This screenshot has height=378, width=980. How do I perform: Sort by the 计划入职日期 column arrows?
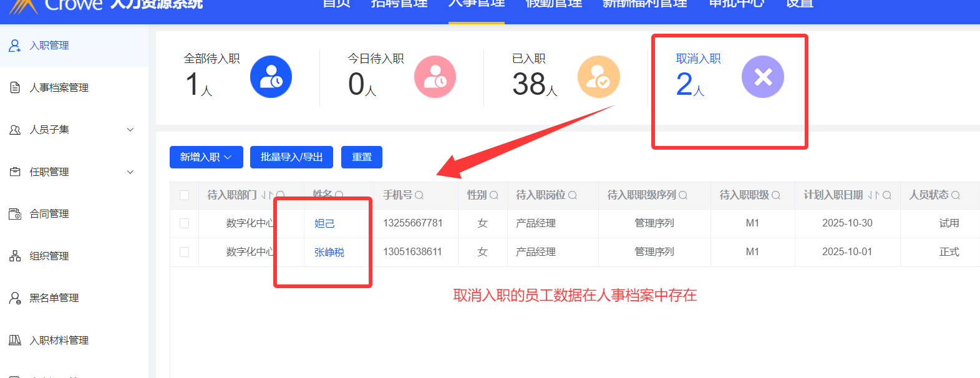tap(873, 195)
